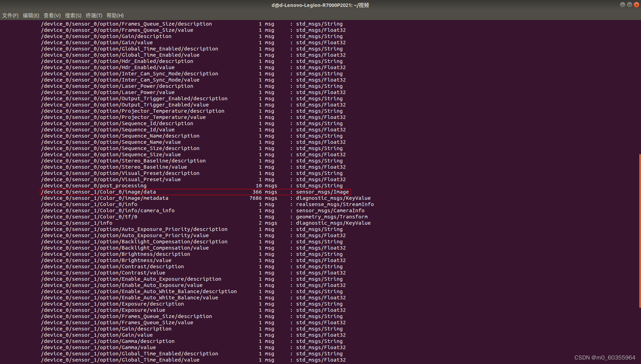Click the sensor_1 Frames_Queue_Size/description line
The height and width of the screenshot is (364, 641).
192,316
